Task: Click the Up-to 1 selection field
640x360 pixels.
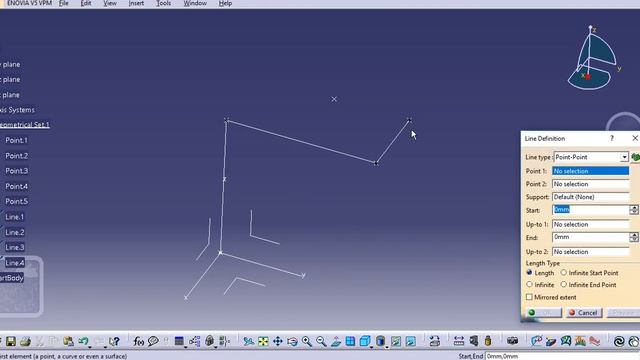Action: click(x=590, y=224)
